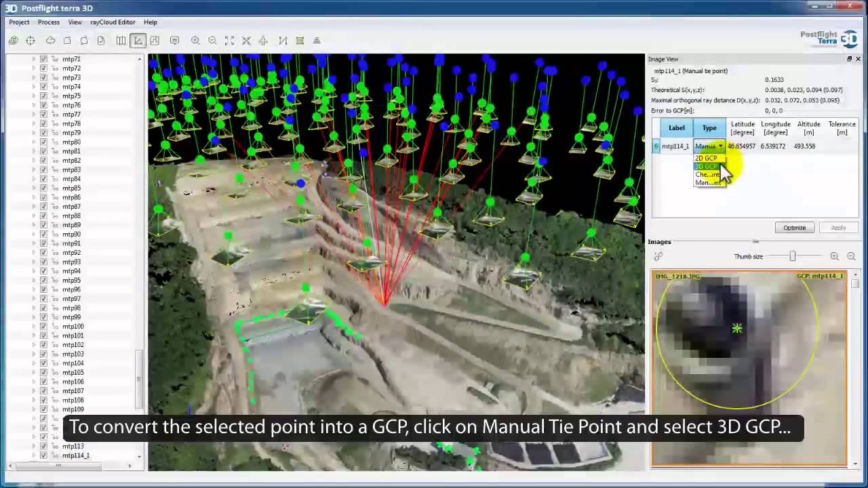Expand the mtp93 tree node
The height and width of the screenshot is (488, 868).
33,262
